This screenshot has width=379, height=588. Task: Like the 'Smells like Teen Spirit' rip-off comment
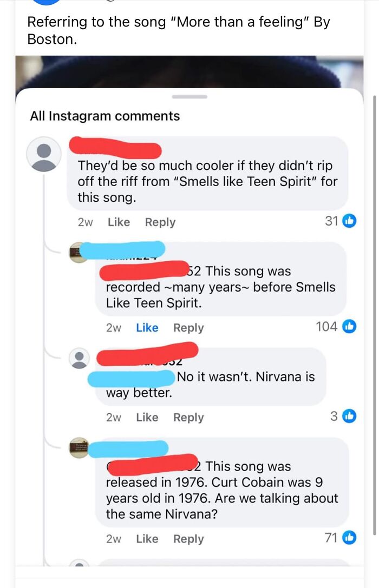pos(119,222)
